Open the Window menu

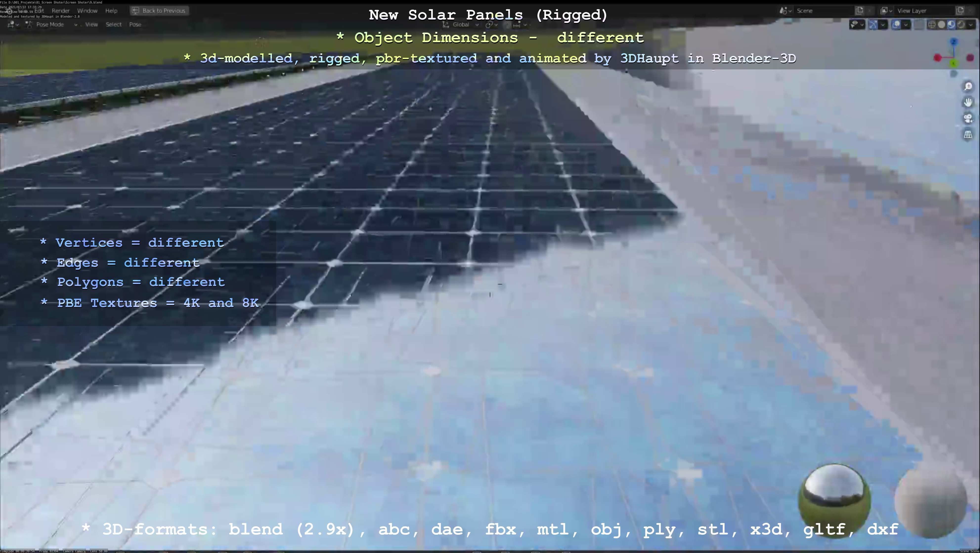click(x=87, y=11)
